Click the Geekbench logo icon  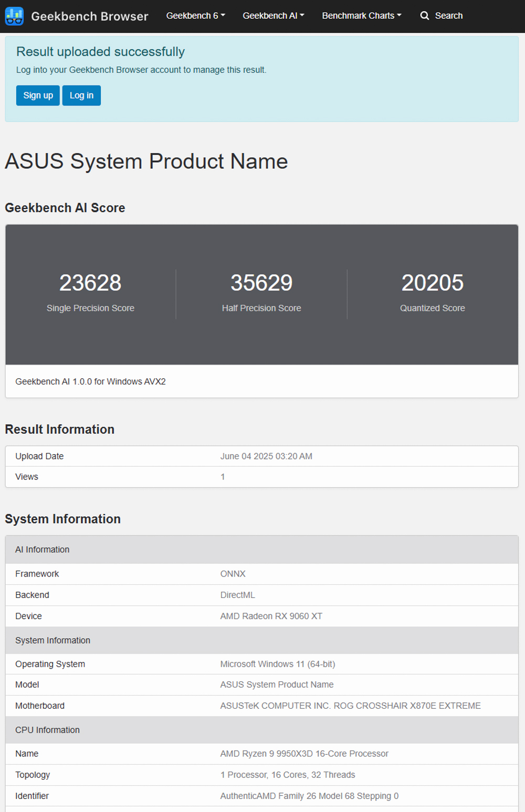coord(14,16)
